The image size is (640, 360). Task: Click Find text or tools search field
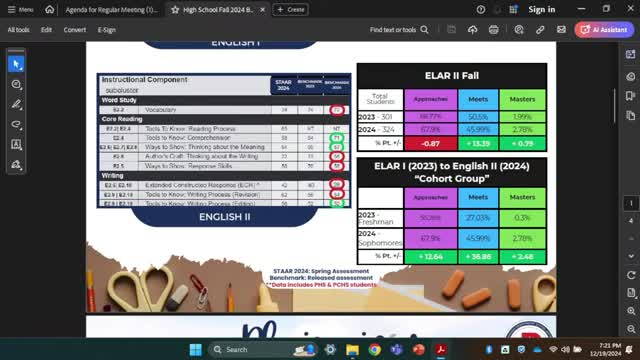(x=399, y=30)
